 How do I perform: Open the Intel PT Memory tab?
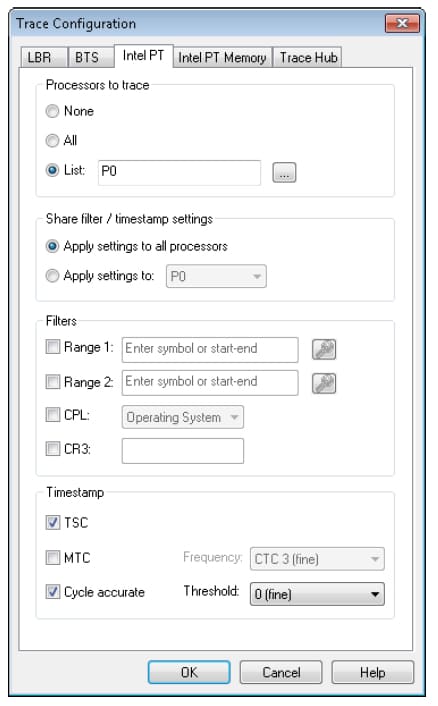(x=222, y=58)
